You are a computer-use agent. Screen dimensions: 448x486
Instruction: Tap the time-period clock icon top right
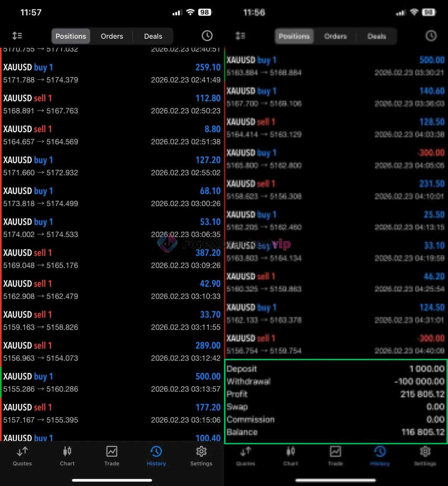[207, 36]
